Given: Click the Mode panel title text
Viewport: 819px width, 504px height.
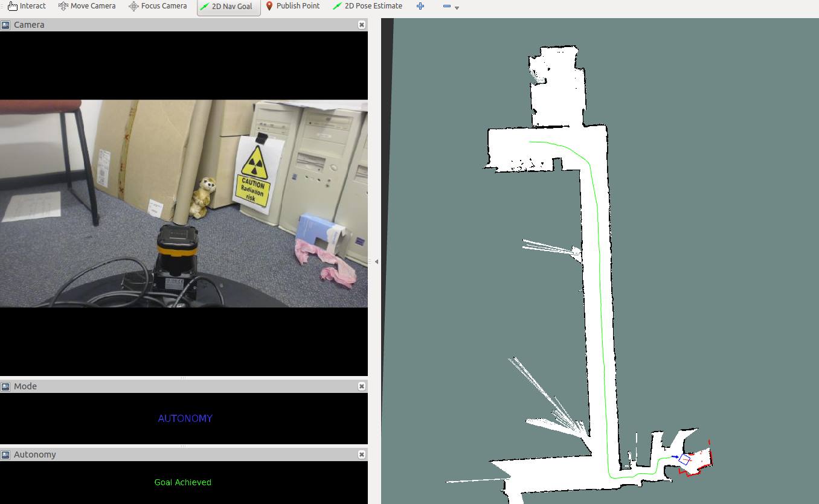Looking at the screenshot, I should [x=25, y=386].
